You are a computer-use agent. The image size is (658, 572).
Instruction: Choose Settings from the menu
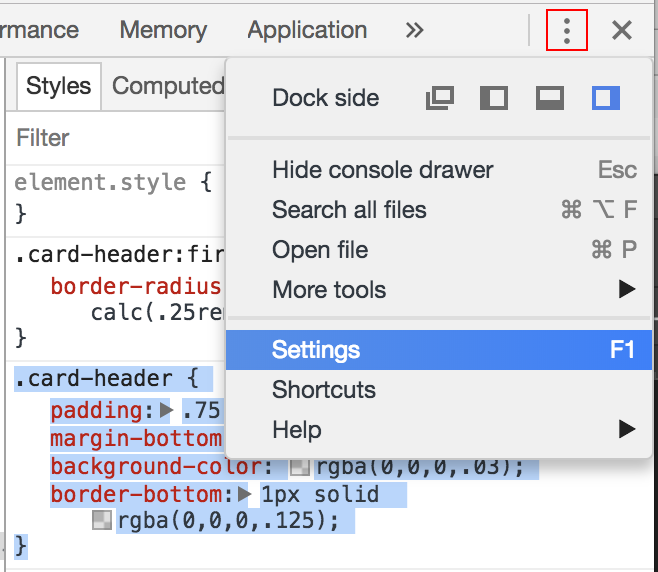pyautogui.click(x=439, y=350)
